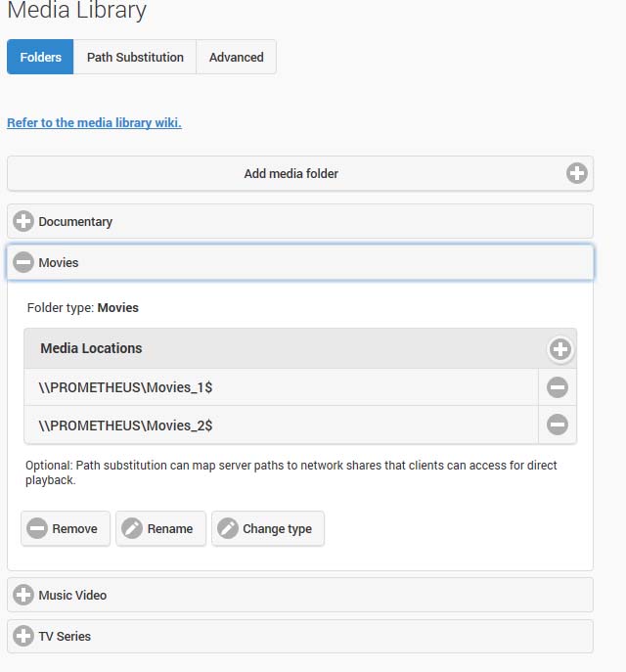Expand the Music Video folder
Screen dimensions: 626x672
(x=23, y=595)
